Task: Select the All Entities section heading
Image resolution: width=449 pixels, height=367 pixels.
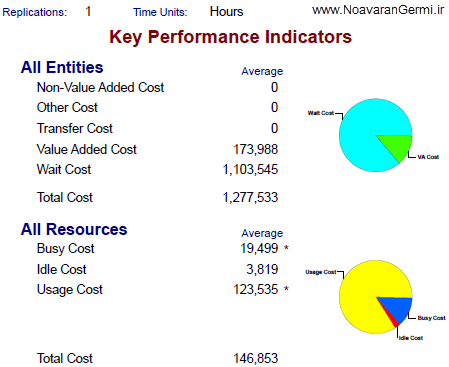Action: click(62, 67)
